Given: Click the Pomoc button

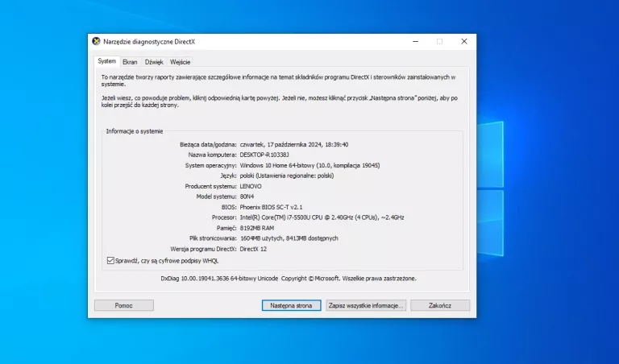Looking at the screenshot, I should [124, 305].
